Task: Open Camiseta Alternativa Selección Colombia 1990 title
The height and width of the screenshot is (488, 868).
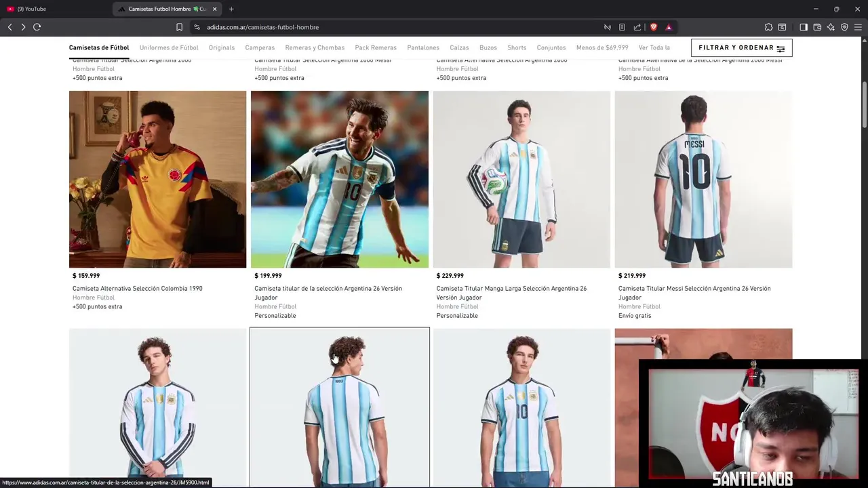Action: coord(138,289)
